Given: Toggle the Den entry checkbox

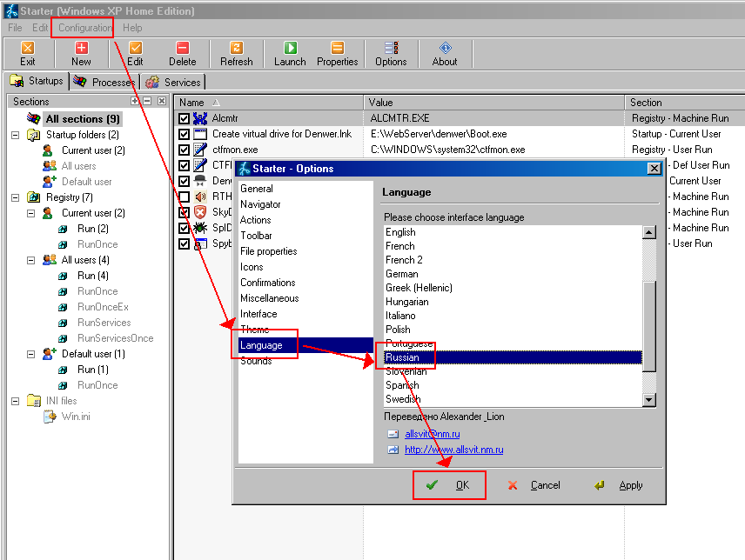Looking at the screenshot, I should (185, 181).
